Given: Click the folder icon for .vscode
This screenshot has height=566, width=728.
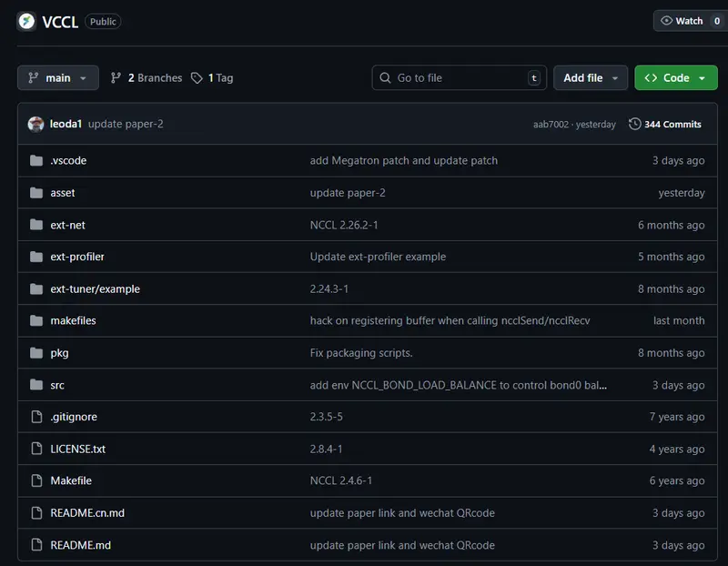Looking at the screenshot, I should click(x=36, y=161).
